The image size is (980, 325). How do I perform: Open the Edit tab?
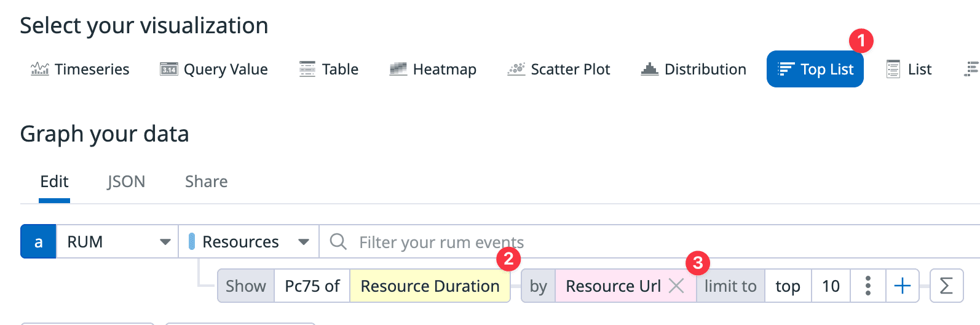pyautogui.click(x=54, y=182)
